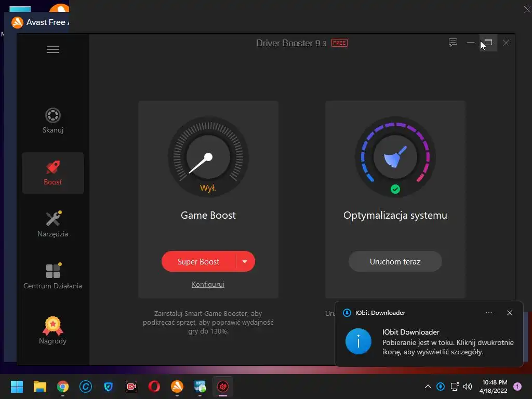Viewport: 532px width, 399px height.
Task: Click the Avast Free window title
Action: [47, 22]
